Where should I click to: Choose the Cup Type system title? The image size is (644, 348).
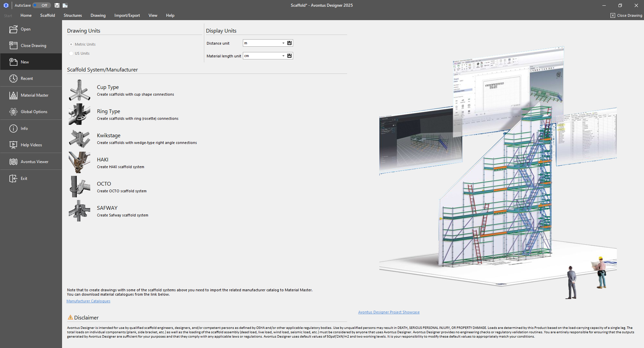108,87
